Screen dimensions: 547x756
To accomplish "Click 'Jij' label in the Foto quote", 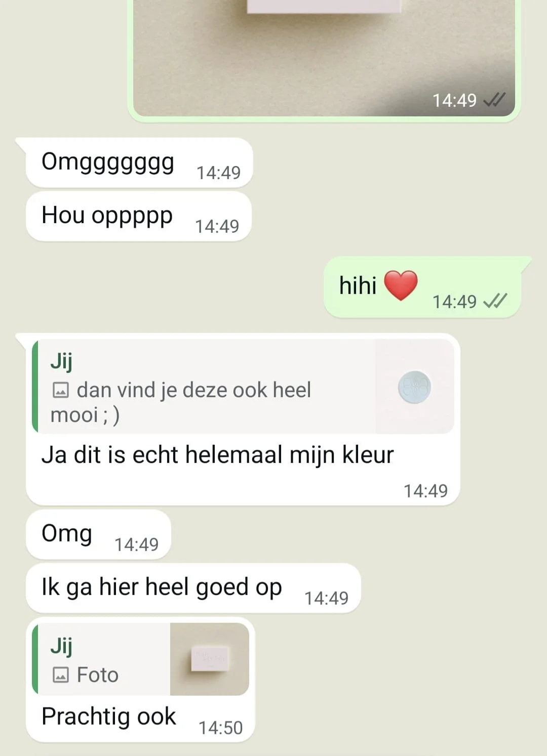I will click(x=61, y=646).
